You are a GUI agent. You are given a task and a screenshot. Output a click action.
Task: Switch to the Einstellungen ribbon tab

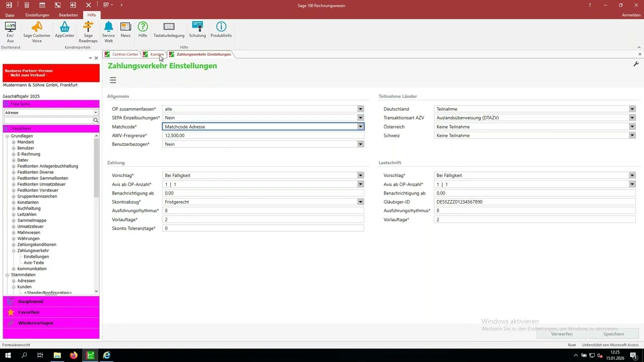coord(37,15)
